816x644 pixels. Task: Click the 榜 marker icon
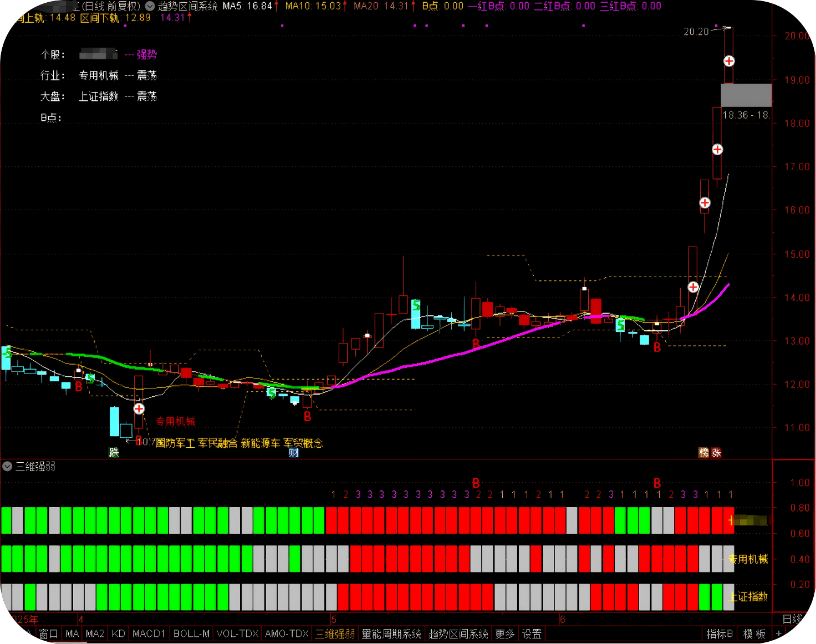click(x=704, y=453)
